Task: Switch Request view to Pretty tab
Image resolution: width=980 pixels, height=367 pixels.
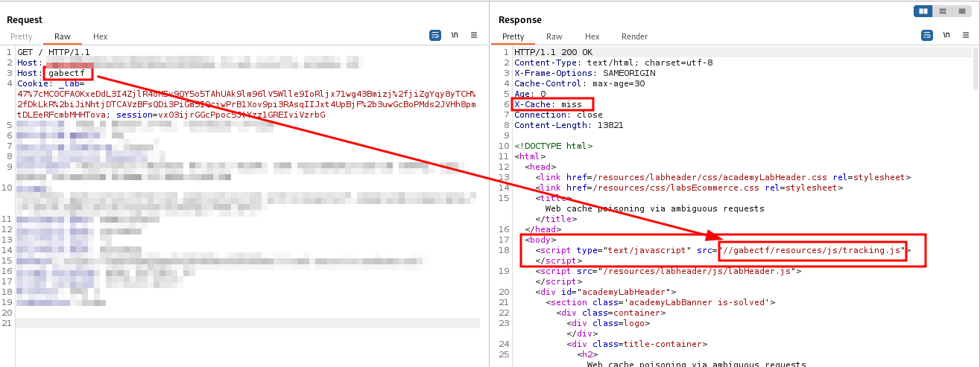Action: 22,36
